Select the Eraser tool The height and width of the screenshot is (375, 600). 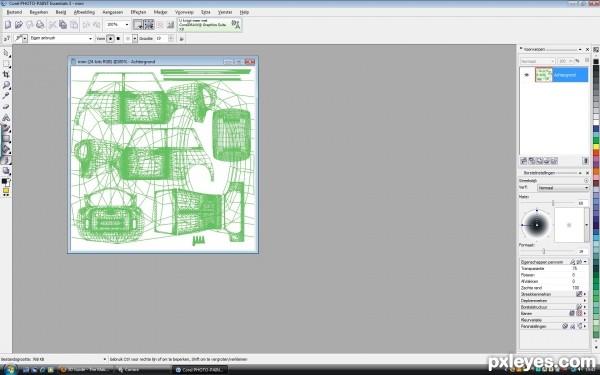tap(6, 106)
